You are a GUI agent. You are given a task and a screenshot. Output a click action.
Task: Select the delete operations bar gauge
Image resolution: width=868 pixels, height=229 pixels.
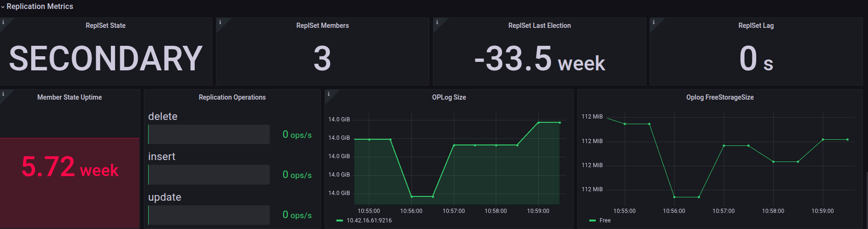coord(209,135)
